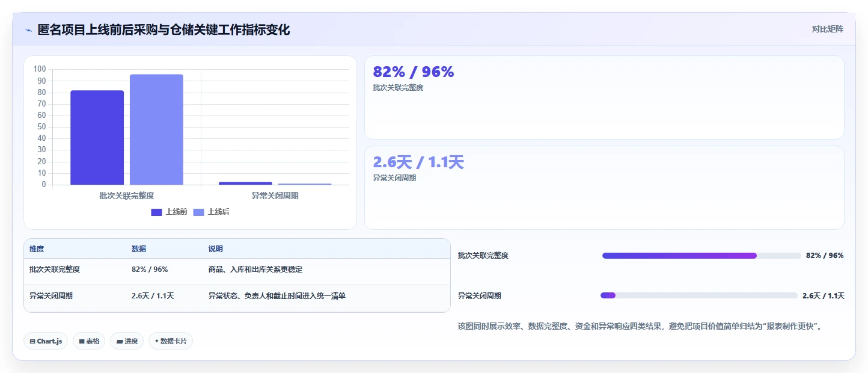868x373 pixels.
Task: Click the 上线前 bar for 异常关闭周期
Action: click(245, 183)
